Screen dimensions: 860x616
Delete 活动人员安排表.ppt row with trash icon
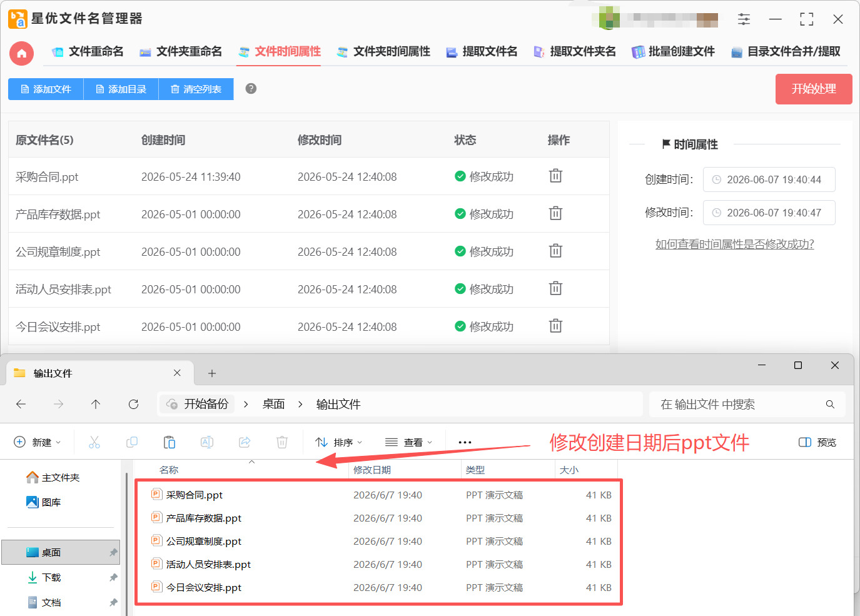click(x=555, y=289)
